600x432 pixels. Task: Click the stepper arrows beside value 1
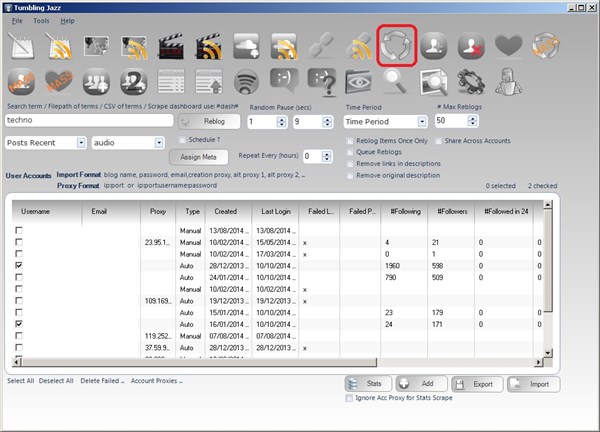pyautogui.click(x=282, y=122)
